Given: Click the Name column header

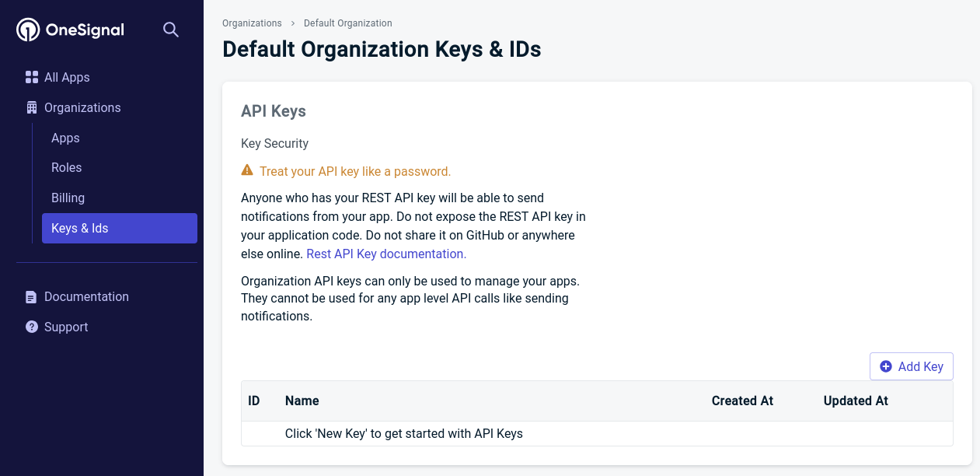Looking at the screenshot, I should tap(302, 401).
